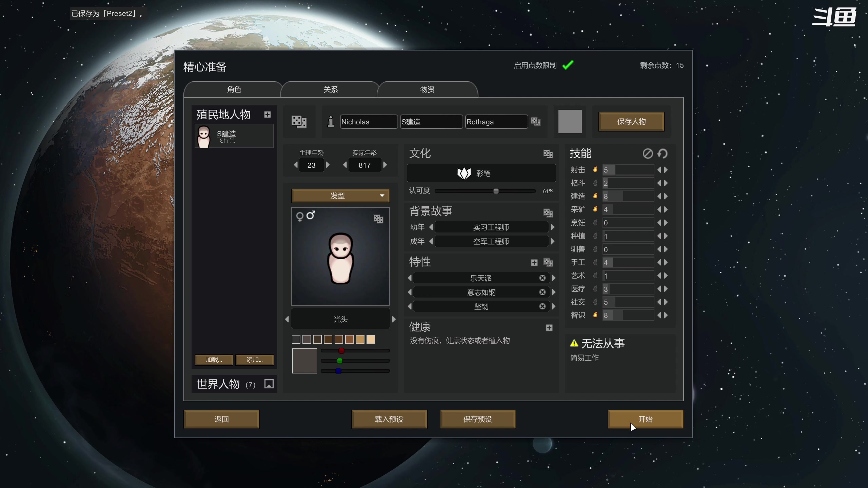The height and width of the screenshot is (488, 868).
Task: Open the 发型 appearance dropdown
Action: 340,196
